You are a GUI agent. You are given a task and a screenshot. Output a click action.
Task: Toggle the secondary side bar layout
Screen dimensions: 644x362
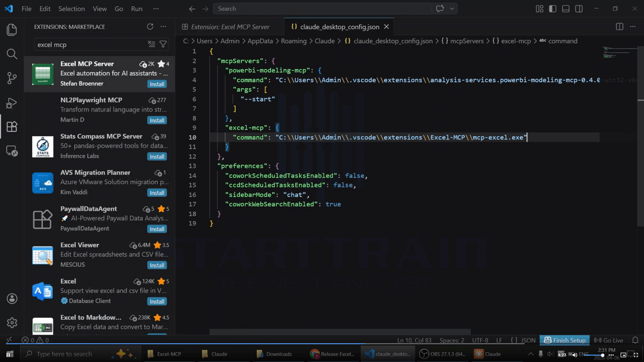coord(579,9)
